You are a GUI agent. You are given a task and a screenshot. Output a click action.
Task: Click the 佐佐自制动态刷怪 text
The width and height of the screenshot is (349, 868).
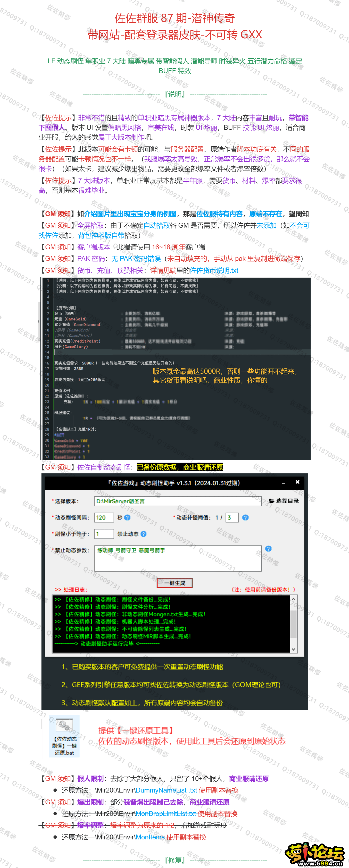[x=104, y=467]
